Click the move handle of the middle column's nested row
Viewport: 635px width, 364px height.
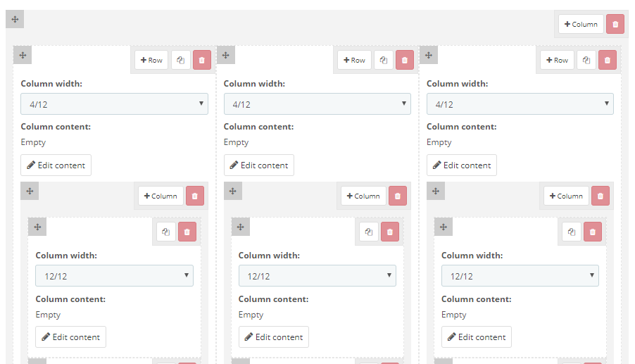pos(233,191)
